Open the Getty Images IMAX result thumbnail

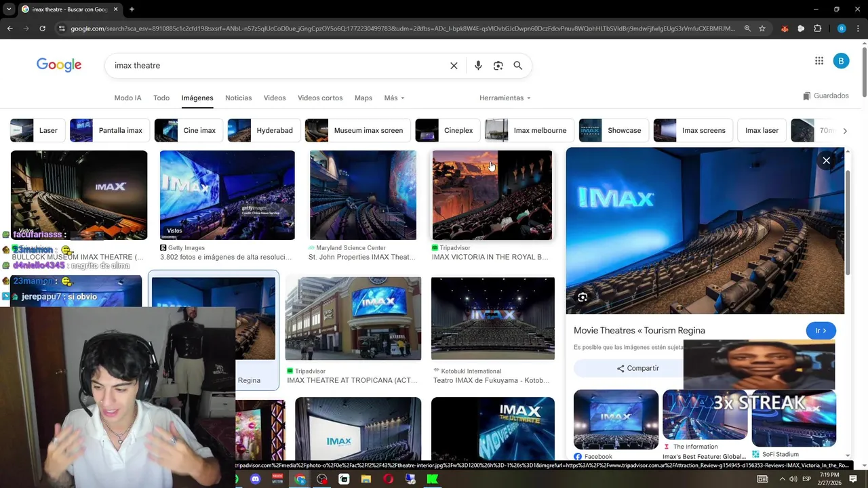tap(227, 195)
